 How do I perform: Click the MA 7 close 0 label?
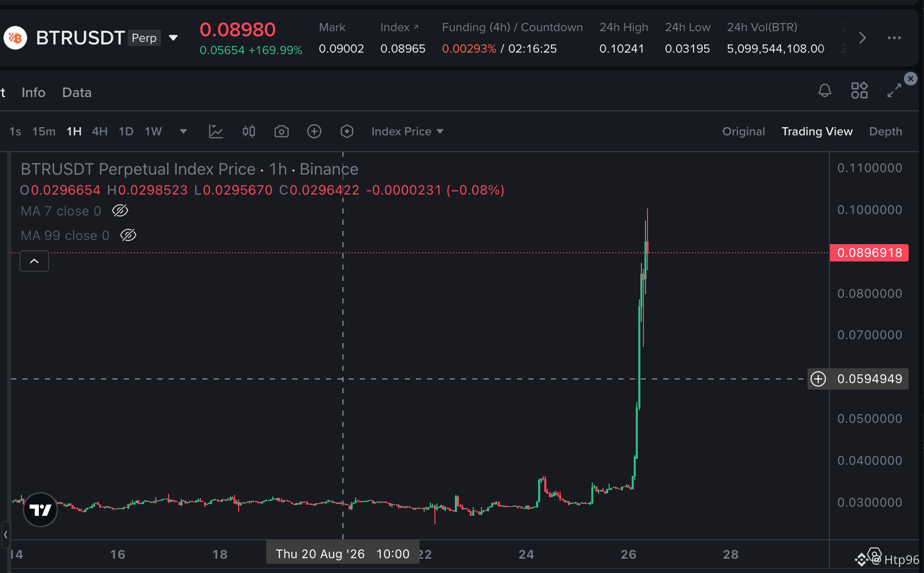[61, 211]
